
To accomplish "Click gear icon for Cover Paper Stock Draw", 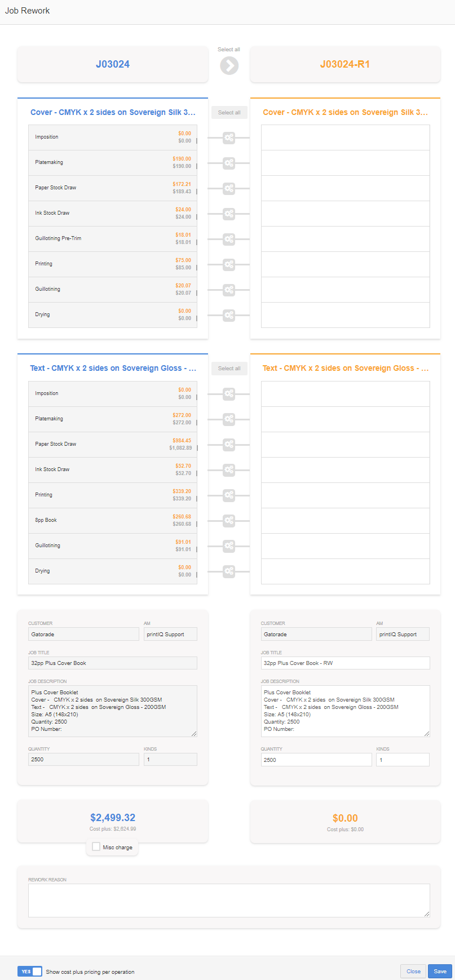I will pos(229,188).
